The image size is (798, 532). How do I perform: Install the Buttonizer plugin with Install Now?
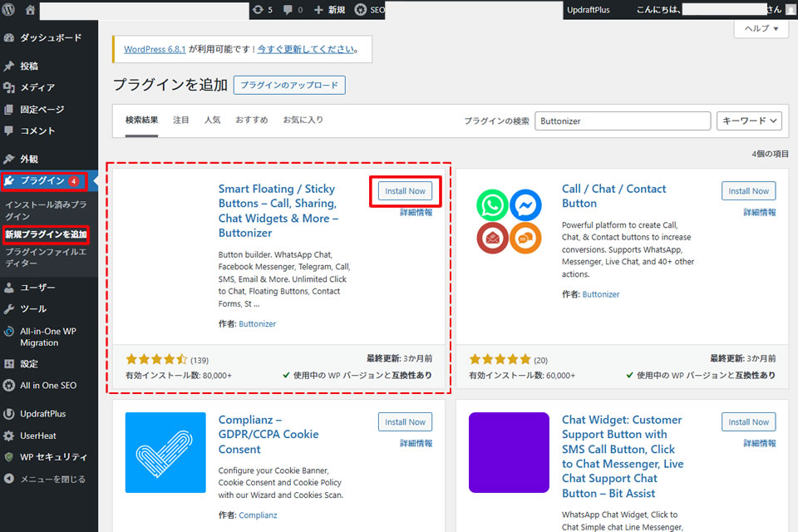click(x=405, y=190)
